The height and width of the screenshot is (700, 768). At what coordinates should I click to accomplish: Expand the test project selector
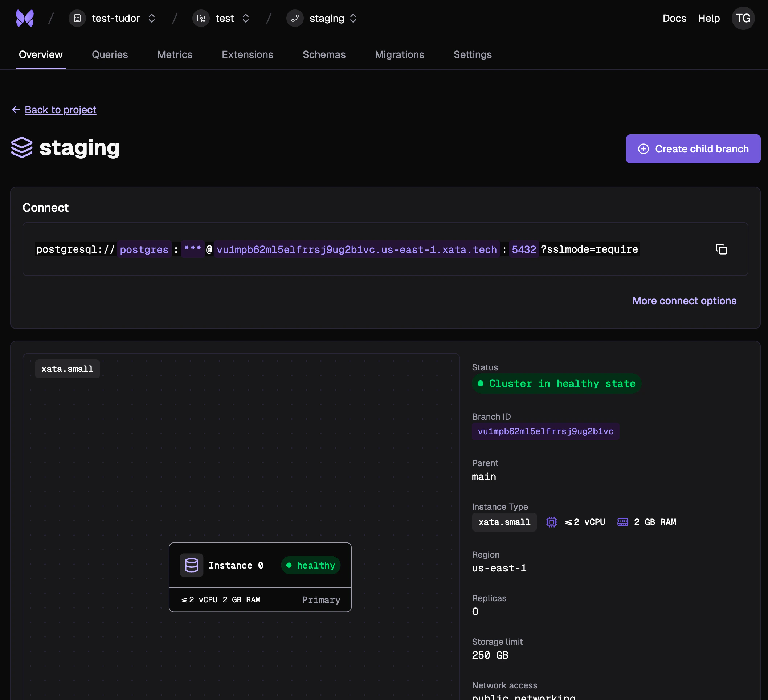pyautogui.click(x=246, y=18)
